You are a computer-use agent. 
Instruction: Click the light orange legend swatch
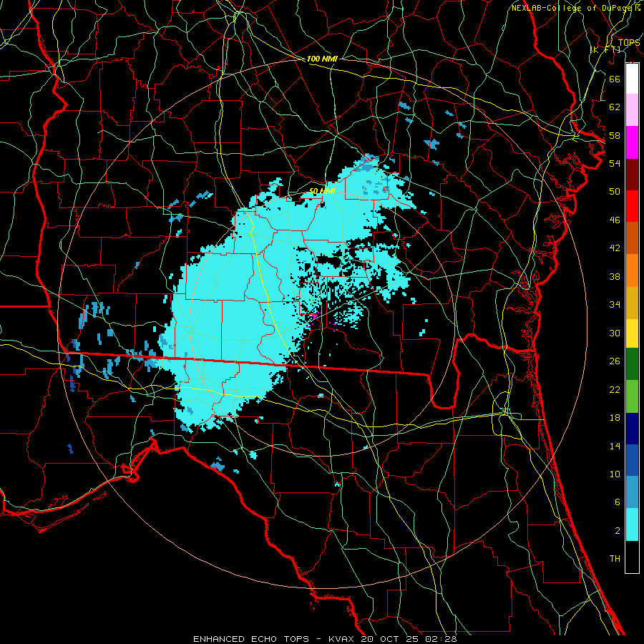click(632, 270)
